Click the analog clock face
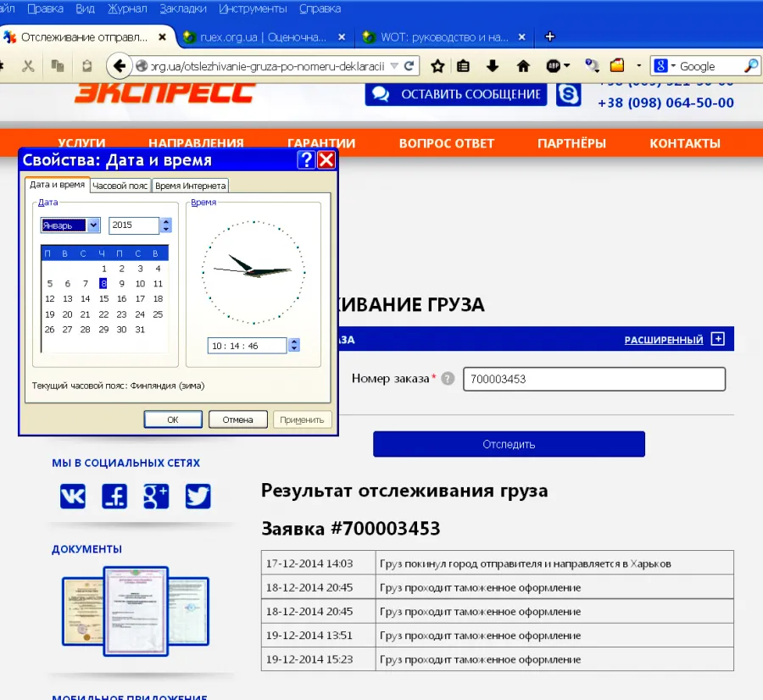This screenshot has width=763, height=700. pos(253,272)
